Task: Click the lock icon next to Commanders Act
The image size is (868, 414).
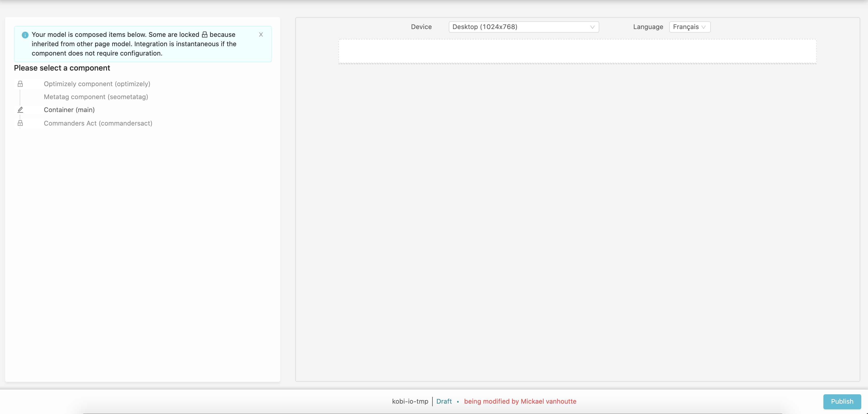Action: pos(20,123)
